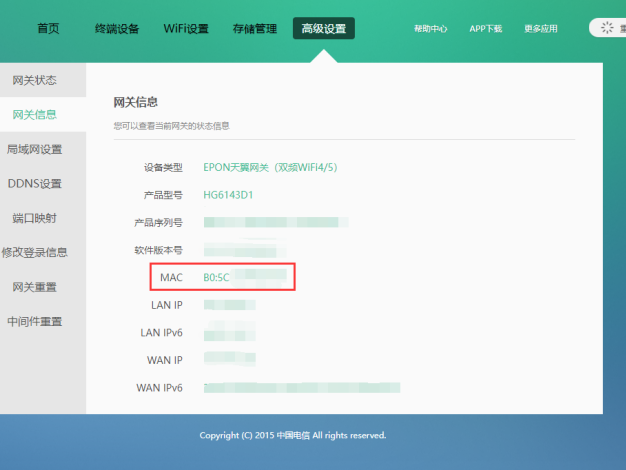626x470 pixels.
Task: Click the 设备类型 label
Action: pos(163,167)
